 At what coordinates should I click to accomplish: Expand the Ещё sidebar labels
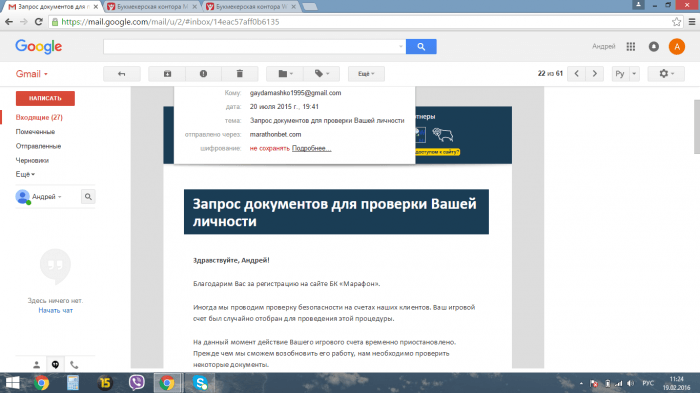(x=25, y=174)
